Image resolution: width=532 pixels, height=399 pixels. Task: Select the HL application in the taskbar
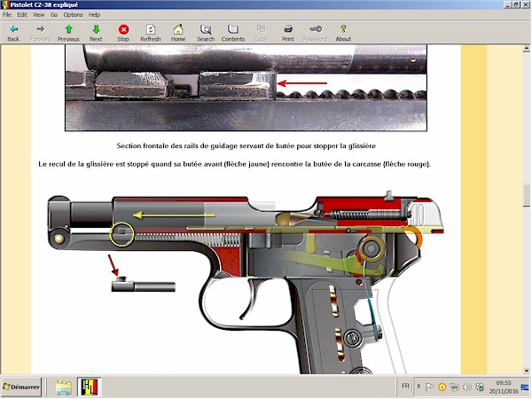[x=90, y=387]
